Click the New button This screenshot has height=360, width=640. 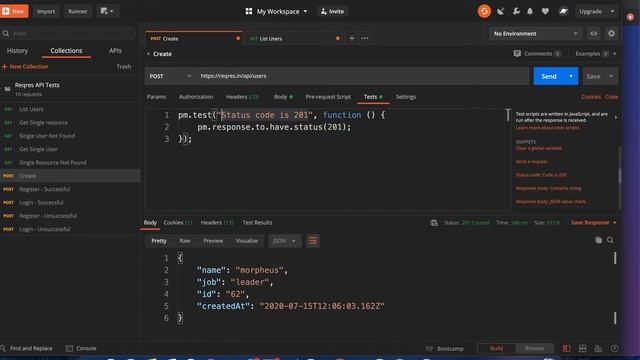click(x=14, y=11)
